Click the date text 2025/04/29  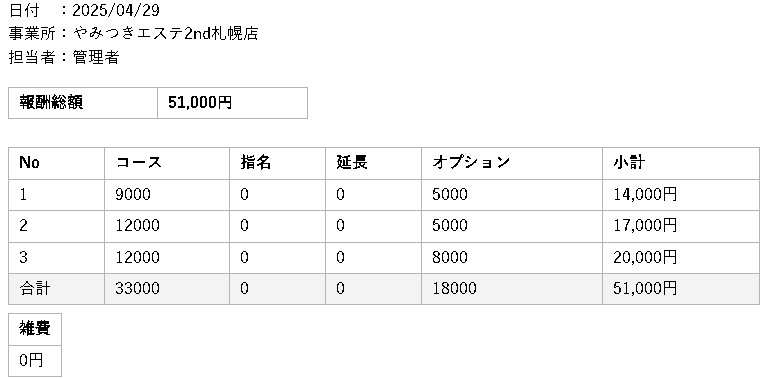(x=116, y=10)
